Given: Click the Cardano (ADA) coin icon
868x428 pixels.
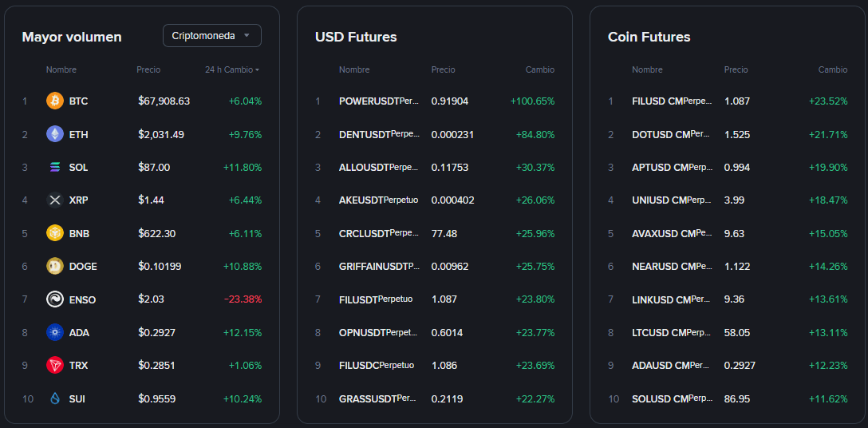Looking at the screenshot, I should coord(54,332).
